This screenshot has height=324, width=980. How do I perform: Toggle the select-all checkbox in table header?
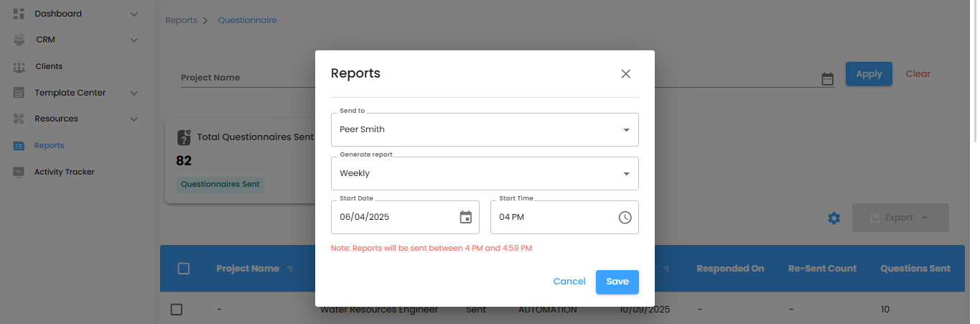coord(183,268)
